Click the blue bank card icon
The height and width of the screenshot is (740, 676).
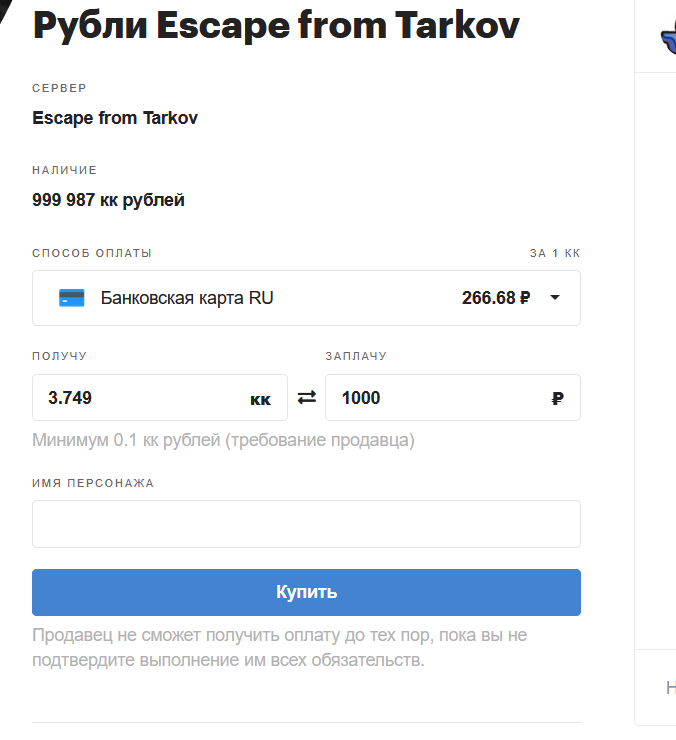click(71, 298)
